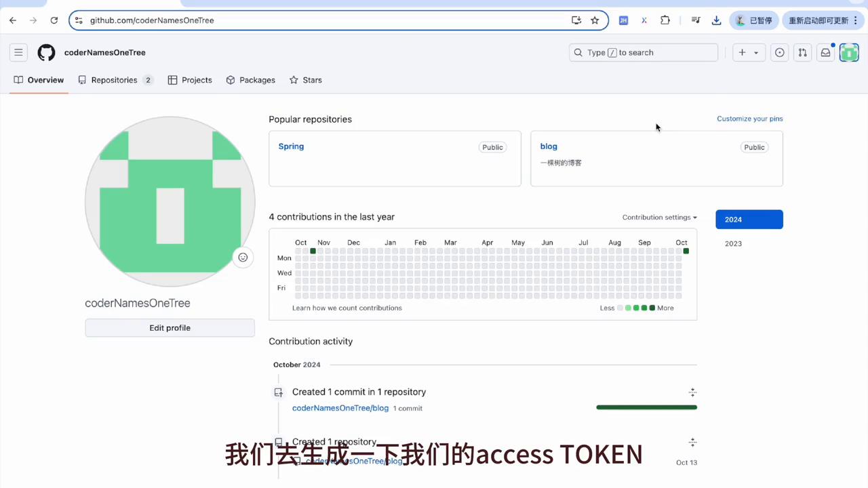Viewport: 868px width, 488px height.
Task: Open browser Downloads icon
Action: 716,20
